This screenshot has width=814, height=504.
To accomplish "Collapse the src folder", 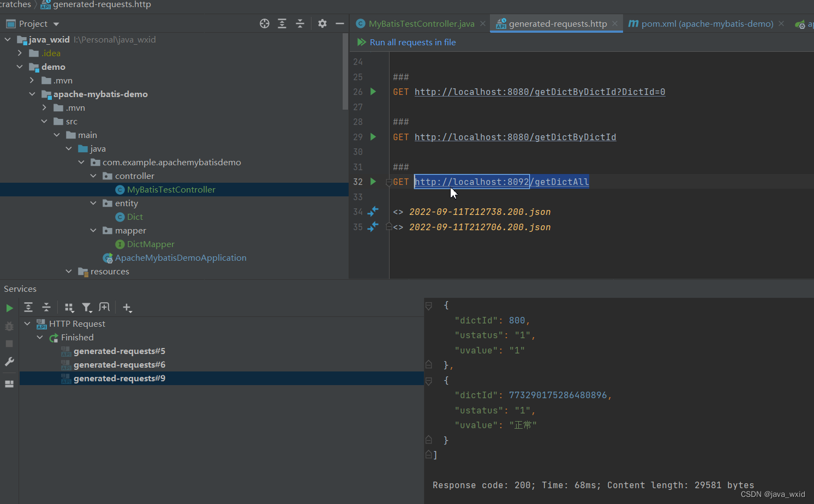I will (44, 121).
